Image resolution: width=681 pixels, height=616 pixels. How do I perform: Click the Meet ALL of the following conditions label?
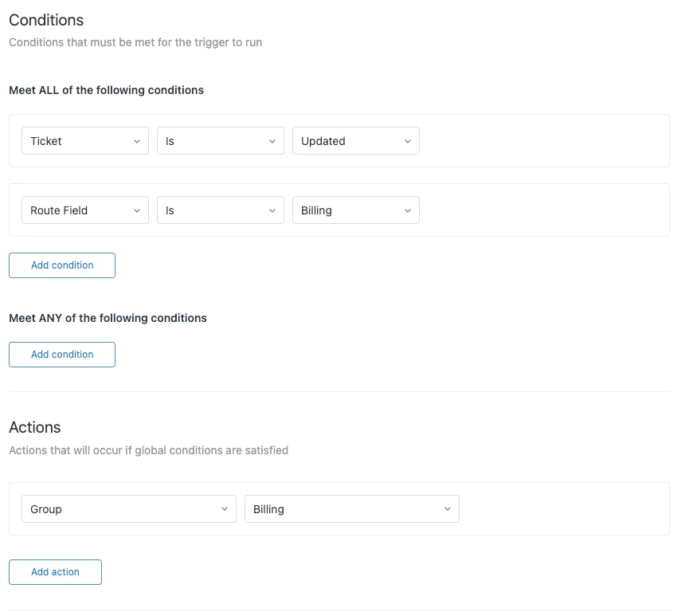pyautogui.click(x=106, y=90)
